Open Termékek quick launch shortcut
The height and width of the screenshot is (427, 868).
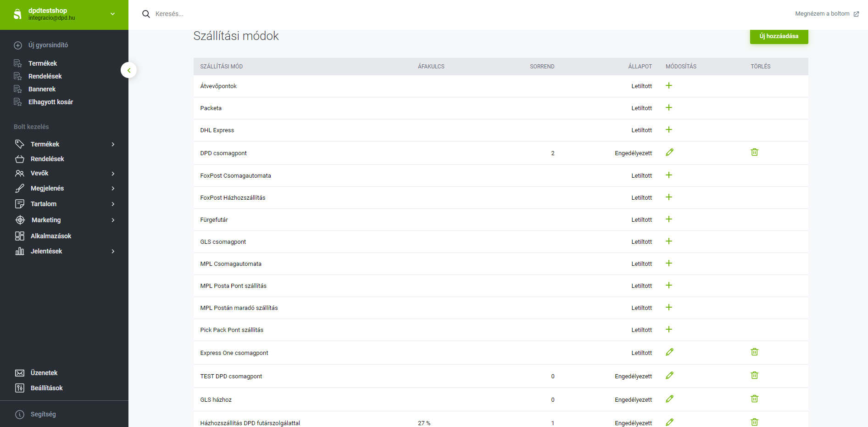tap(43, 63)
